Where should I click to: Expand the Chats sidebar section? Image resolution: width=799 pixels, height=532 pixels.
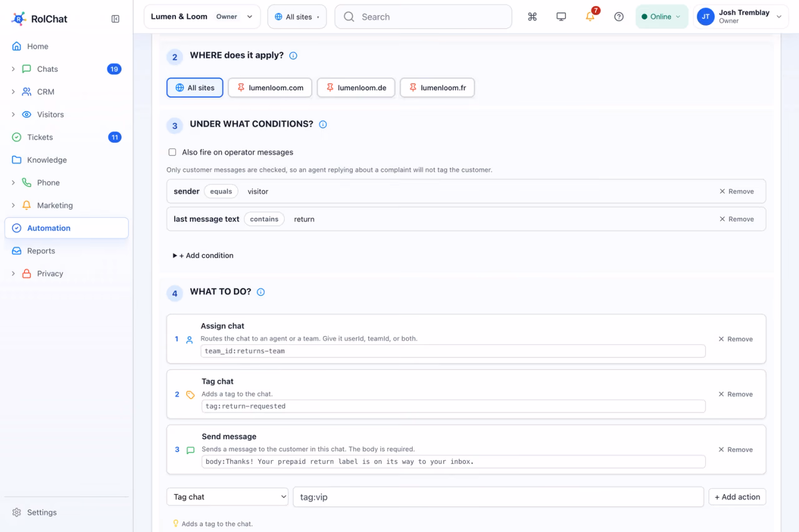coord(13,69)
